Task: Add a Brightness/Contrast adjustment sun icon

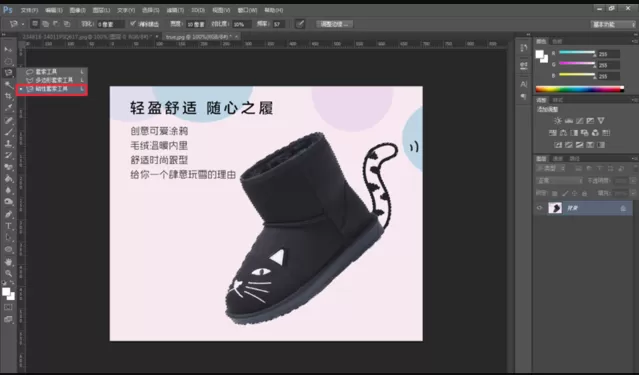Action: pos(557,121)
